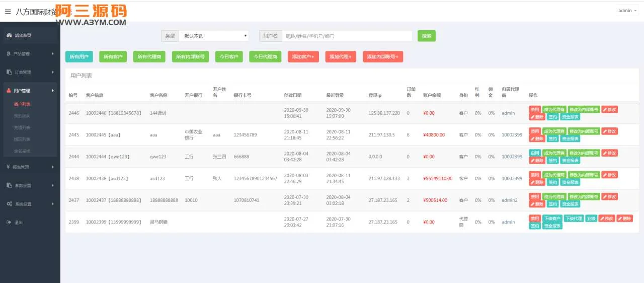The height and width of the screenshot is (283, 644).
Task: Click pencil 修改 button for user 2438
Action: (609, 175)
